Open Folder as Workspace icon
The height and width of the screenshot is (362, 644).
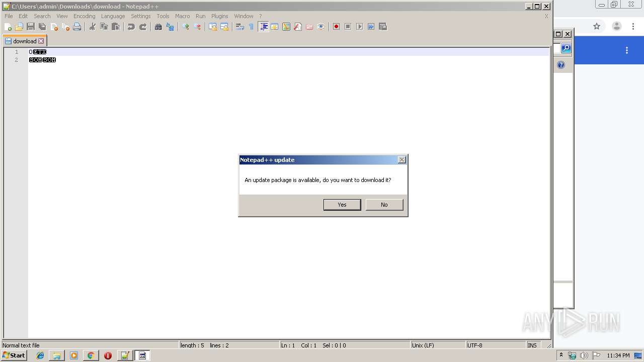[309, 27]
